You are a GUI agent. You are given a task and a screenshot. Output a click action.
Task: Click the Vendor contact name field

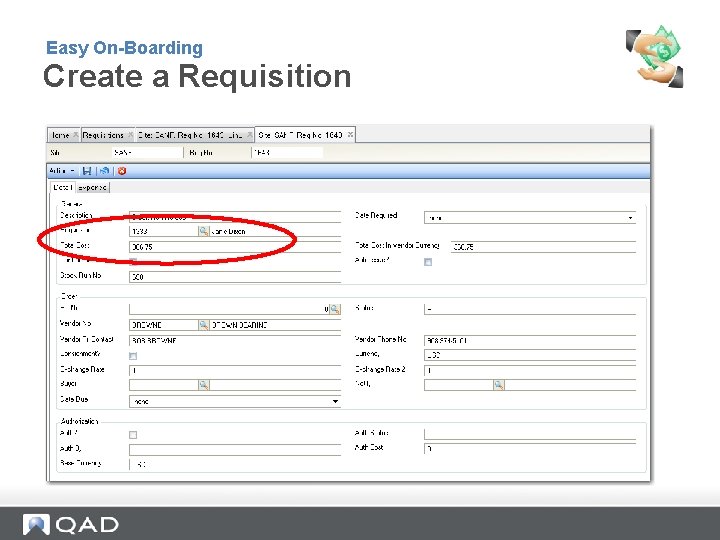coord(235,340)
